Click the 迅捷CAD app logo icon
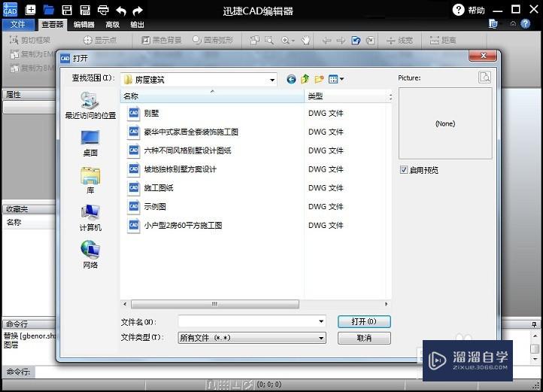Image resolution: width=543 pixels, height=392 pixels. pos(10,9)
